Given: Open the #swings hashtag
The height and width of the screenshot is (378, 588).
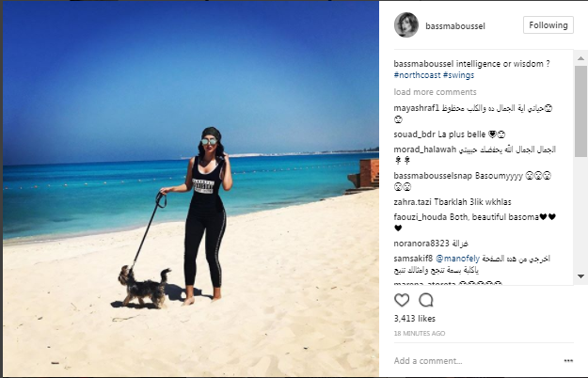Looking at the screenshot, I should [458, 75].
